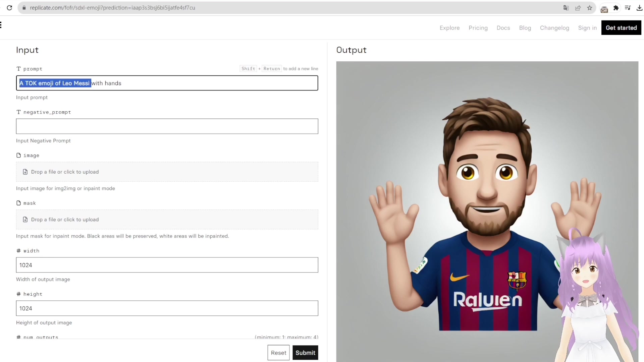The width and height of the screenshot is (644, 362).
Task: Go to the Docs page
Action: point(503,28)
